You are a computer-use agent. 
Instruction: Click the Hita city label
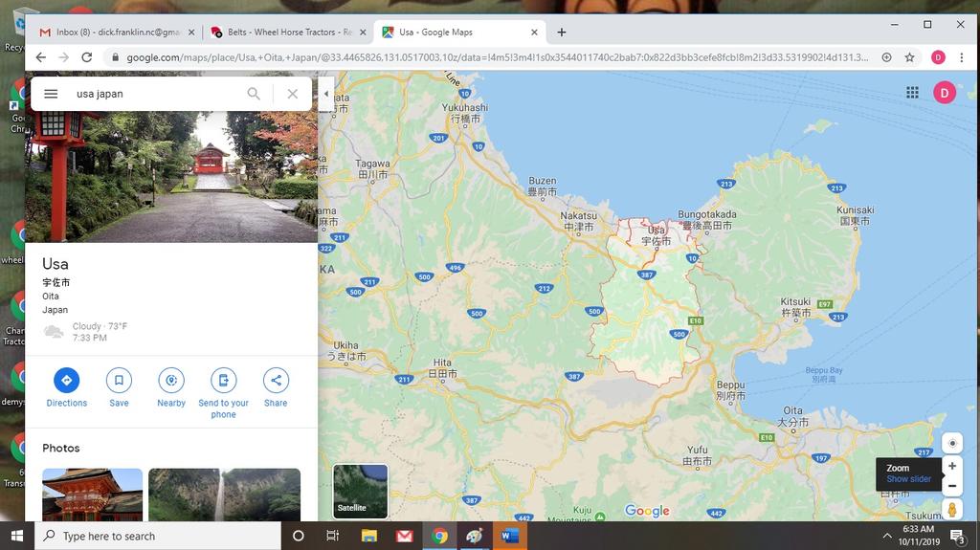pos(442,368)
